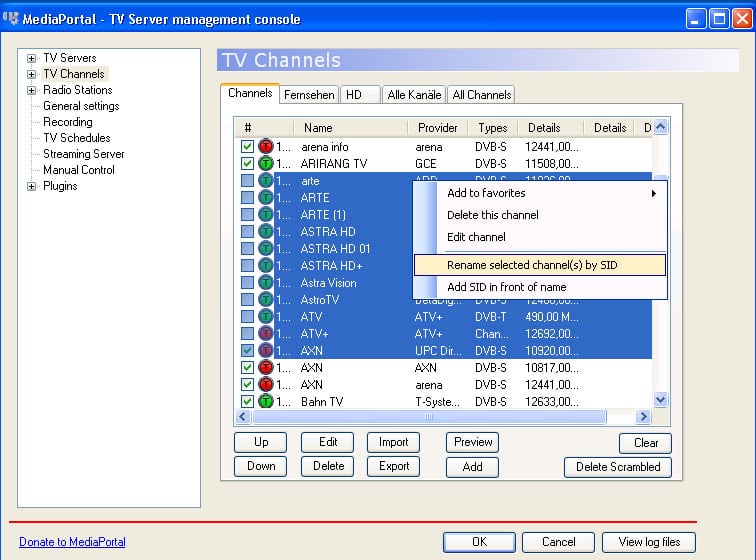
Task: Expand the Radio Stations tree node
Action: 31,90
